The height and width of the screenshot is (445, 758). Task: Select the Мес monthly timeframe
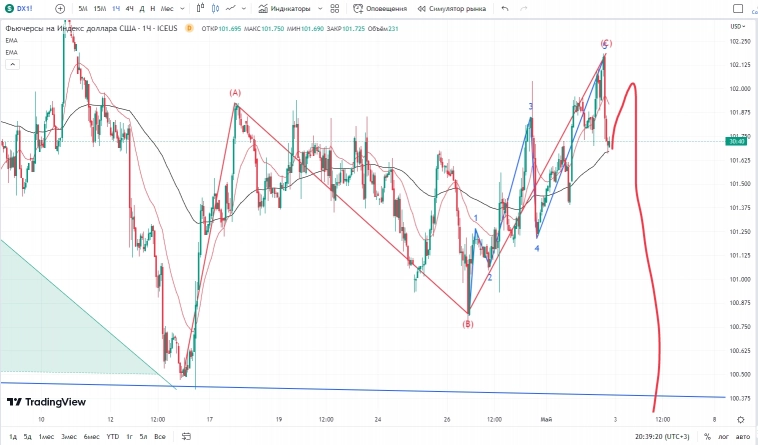(x=167, y=9)
